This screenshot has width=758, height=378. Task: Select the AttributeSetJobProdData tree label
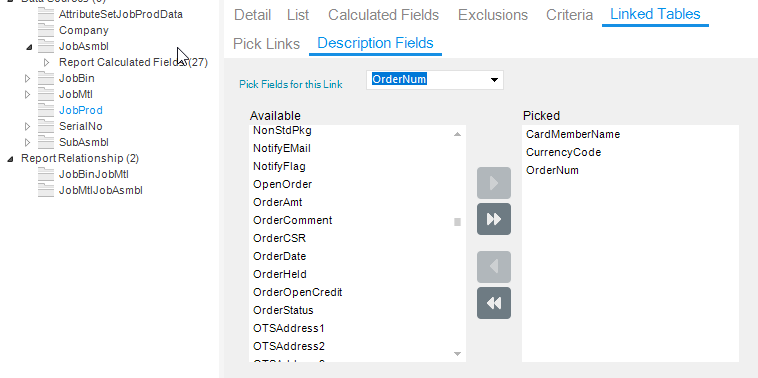121,15
